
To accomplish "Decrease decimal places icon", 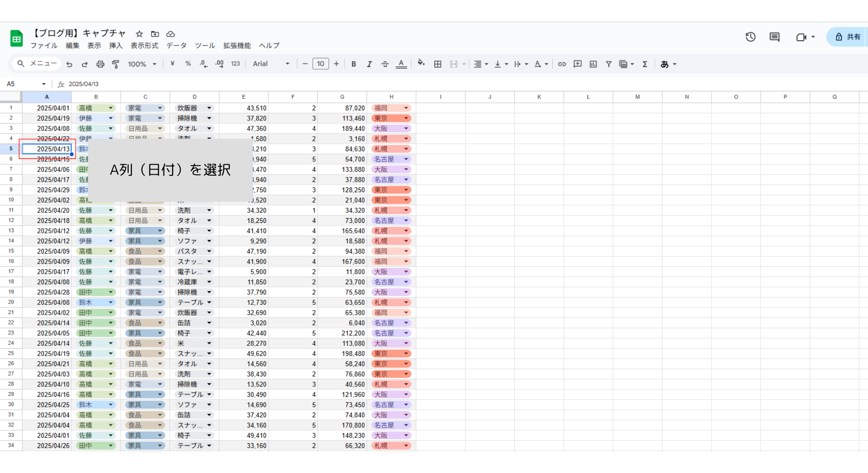I will click(x=203, y=64).
